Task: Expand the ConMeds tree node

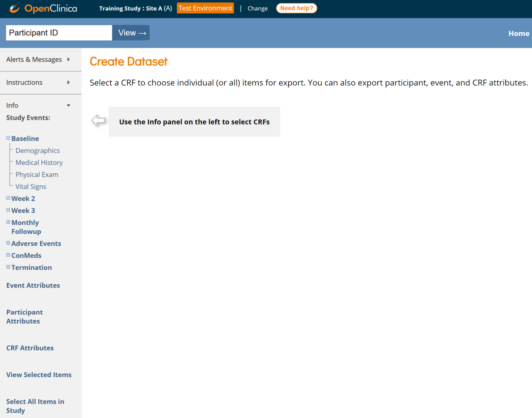Action: pos(8,255)
